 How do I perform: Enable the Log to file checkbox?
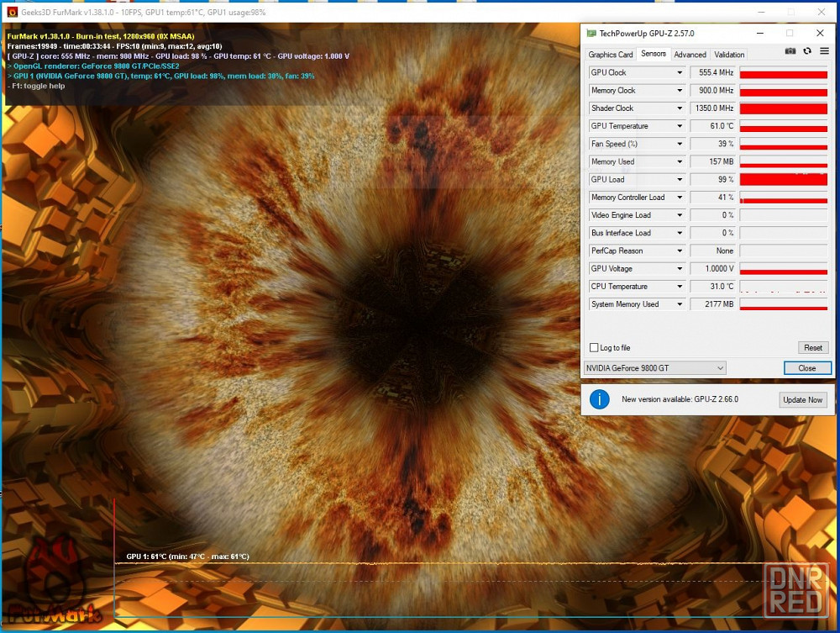(594, 347)
